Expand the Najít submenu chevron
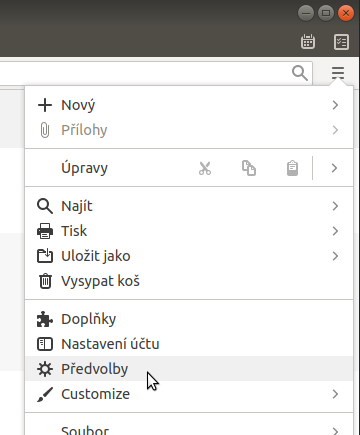Image resolution: width=360 pixels, height=435 pixels. pyautogui.click(x=335, y=206)
